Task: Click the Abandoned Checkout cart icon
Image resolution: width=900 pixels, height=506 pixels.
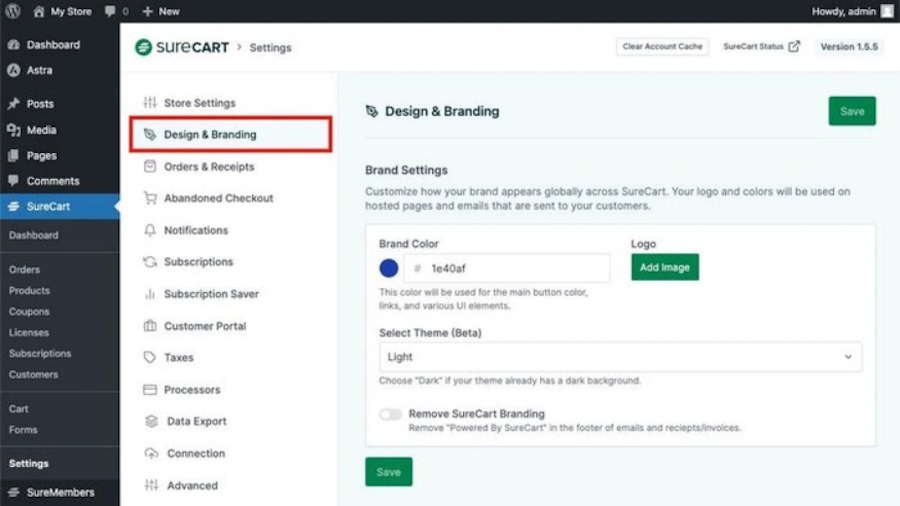Action: click(x=150, y=198)
